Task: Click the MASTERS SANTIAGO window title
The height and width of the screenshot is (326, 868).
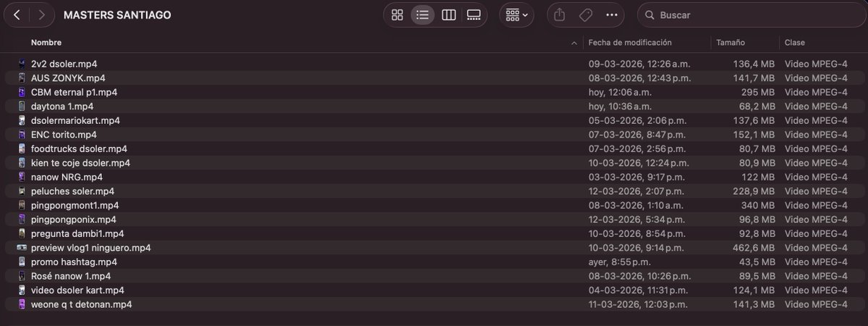Action: [117, 14]
